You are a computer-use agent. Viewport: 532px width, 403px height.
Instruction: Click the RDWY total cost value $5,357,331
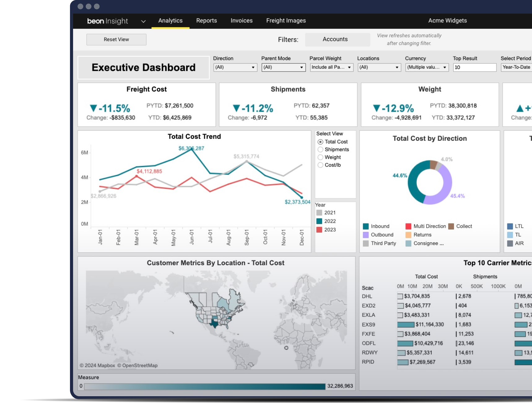[420, 353]
